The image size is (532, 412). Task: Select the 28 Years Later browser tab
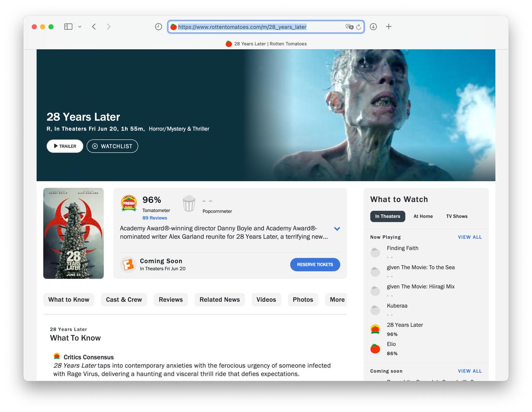click(266, 44)
